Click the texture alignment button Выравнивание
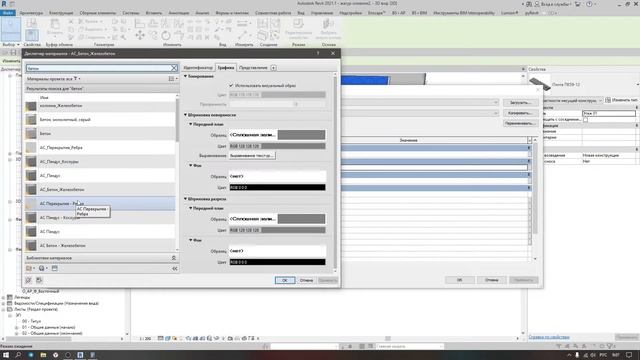This screenshot has width=640, height=360. 252,156
